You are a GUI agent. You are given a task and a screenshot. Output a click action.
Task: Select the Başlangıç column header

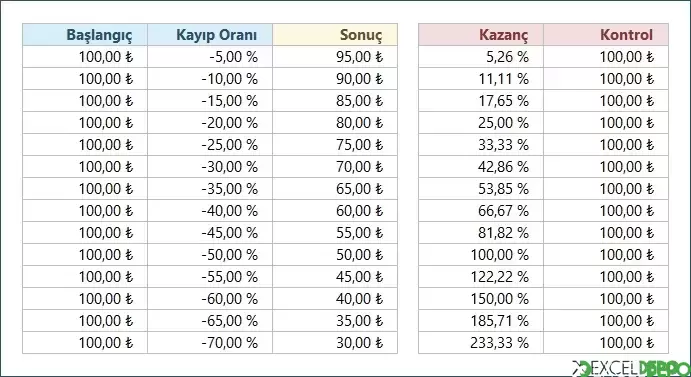click(x=85, y=35)
